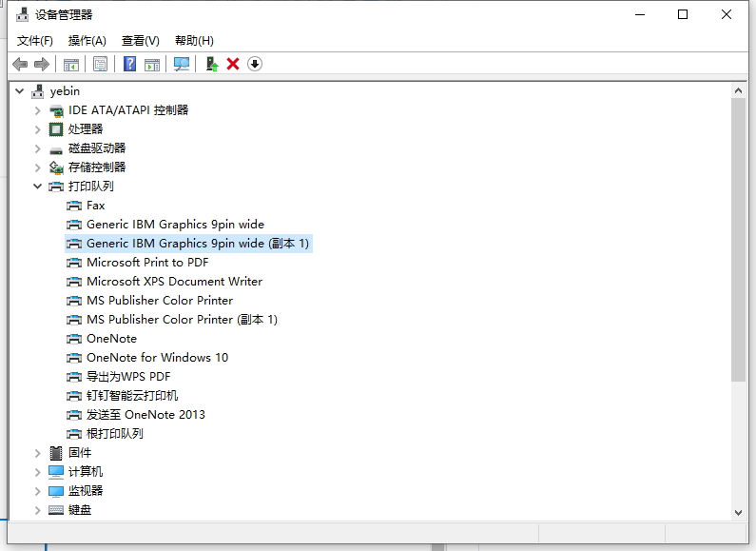Expand the 处理器 category

38,129
